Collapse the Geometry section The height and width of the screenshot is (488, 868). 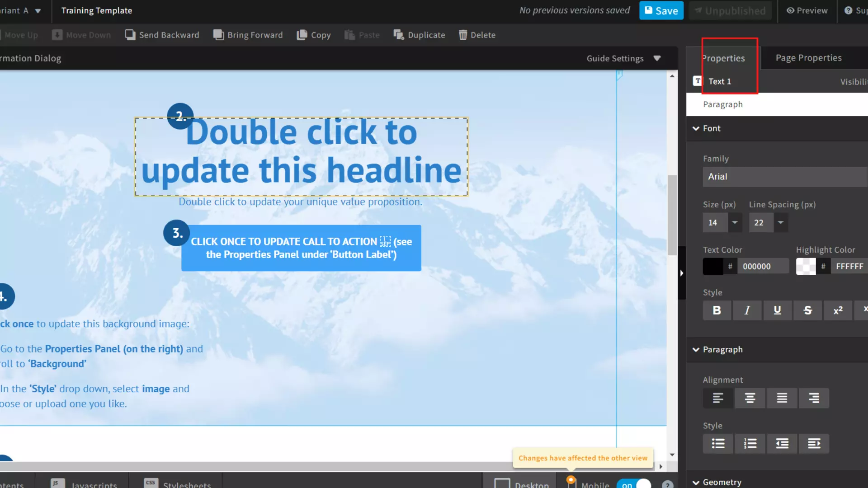click(x=696, y=482)
